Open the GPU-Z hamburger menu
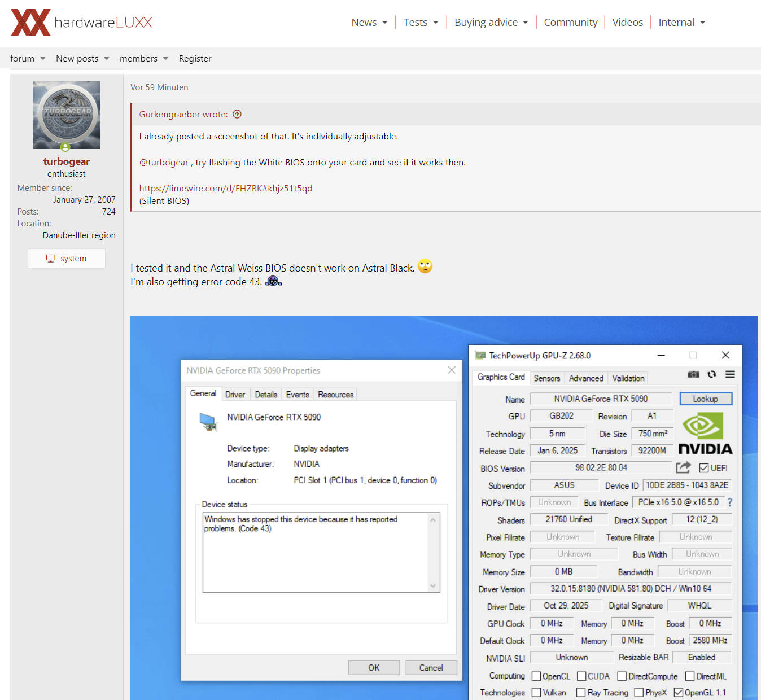 click(x=730, y=374)
